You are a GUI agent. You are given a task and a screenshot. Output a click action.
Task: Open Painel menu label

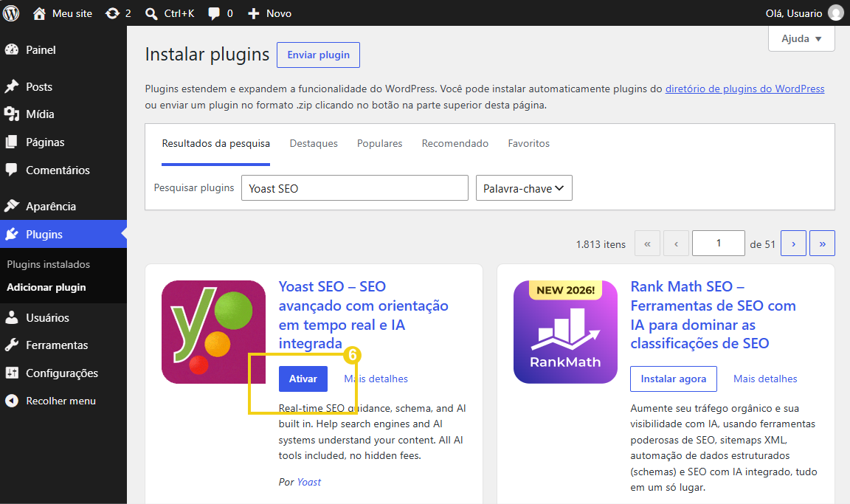(41, 50)
